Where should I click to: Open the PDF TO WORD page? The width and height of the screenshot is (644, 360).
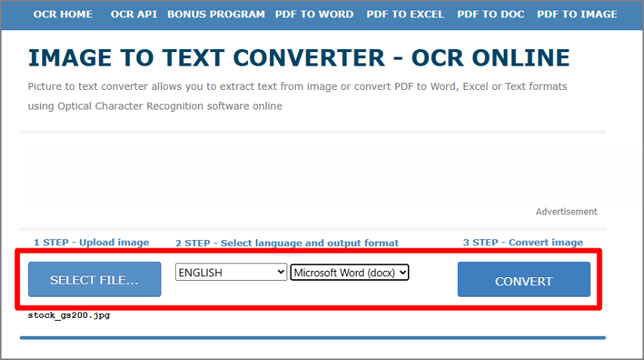pyautogui.click(x=314, y=14)
